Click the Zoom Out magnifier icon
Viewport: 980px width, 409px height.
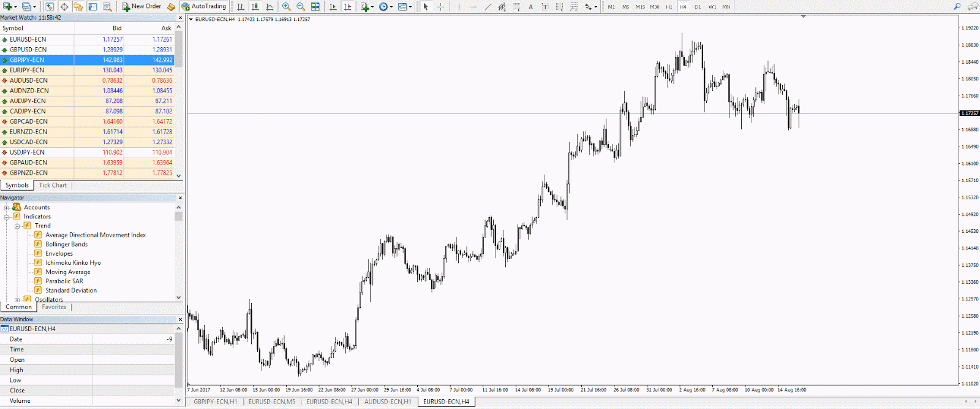[x=301, y=7]
